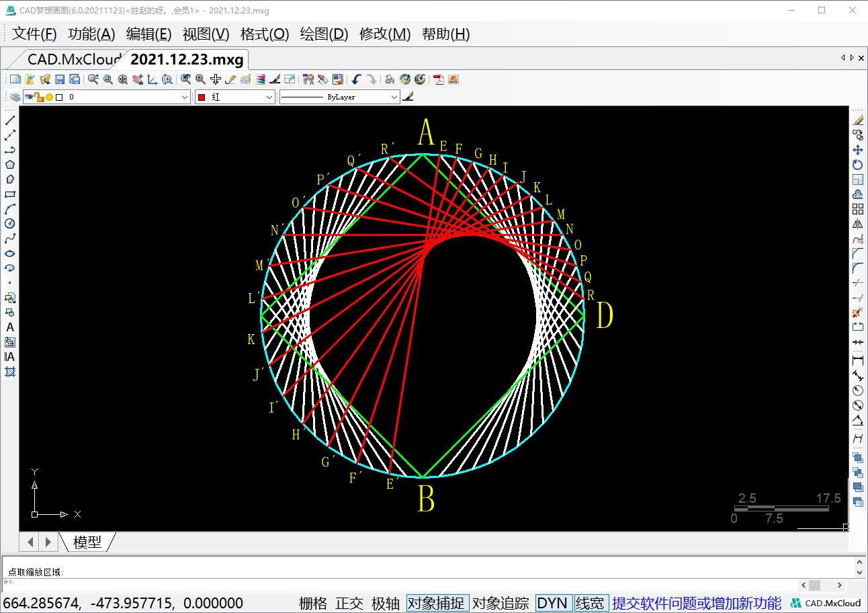The height and width of the screenshot is (613, 868).
Task: Click 提交软件问题或增加新功能 link
Action: coord(697,603)
